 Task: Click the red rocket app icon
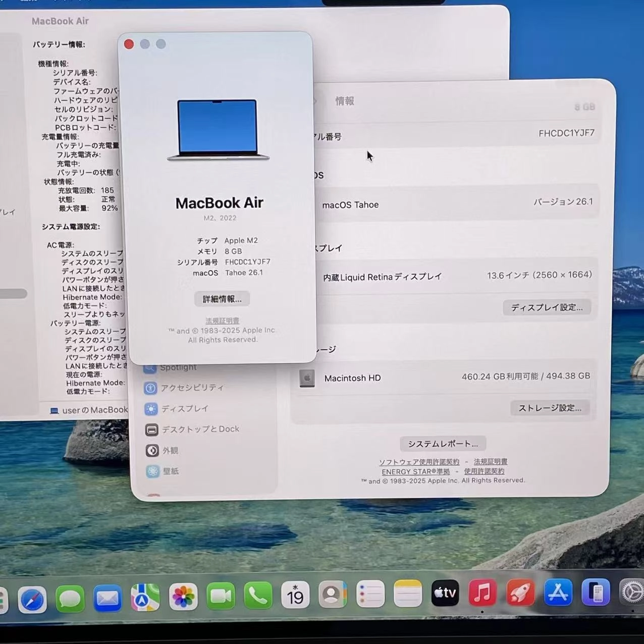[x=520, y=592]
